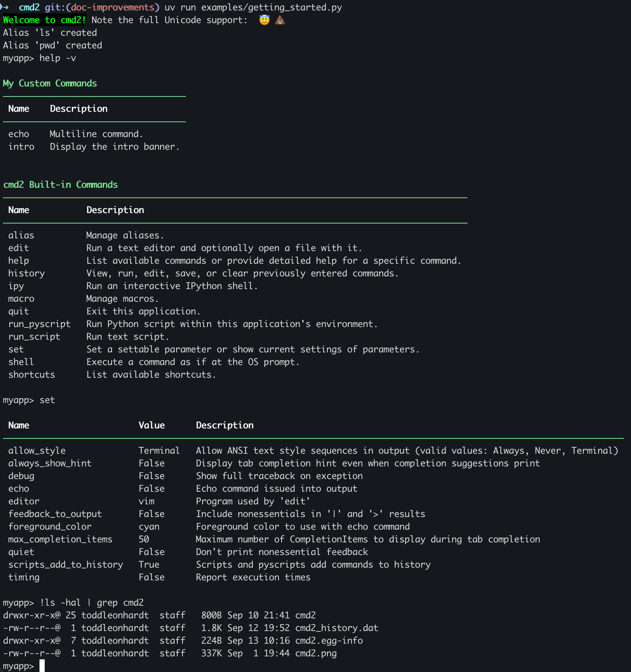Click the "cyan" foreground_color value

(149, 527)
